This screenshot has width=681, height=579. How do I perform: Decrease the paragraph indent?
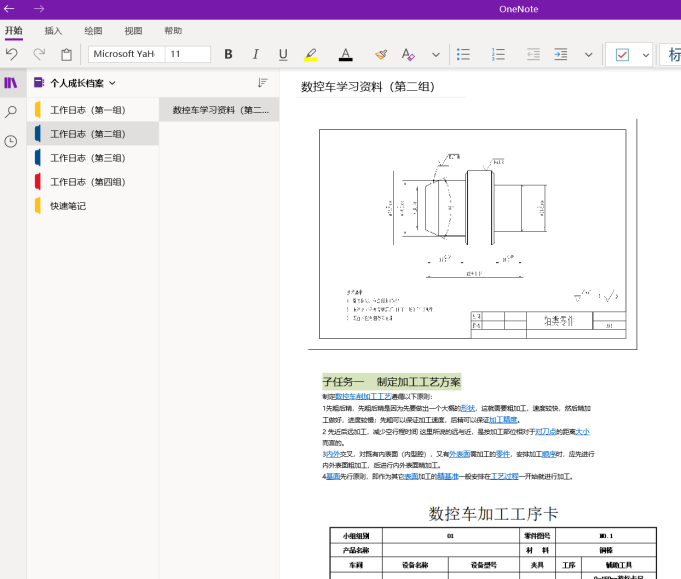(533, 54)
